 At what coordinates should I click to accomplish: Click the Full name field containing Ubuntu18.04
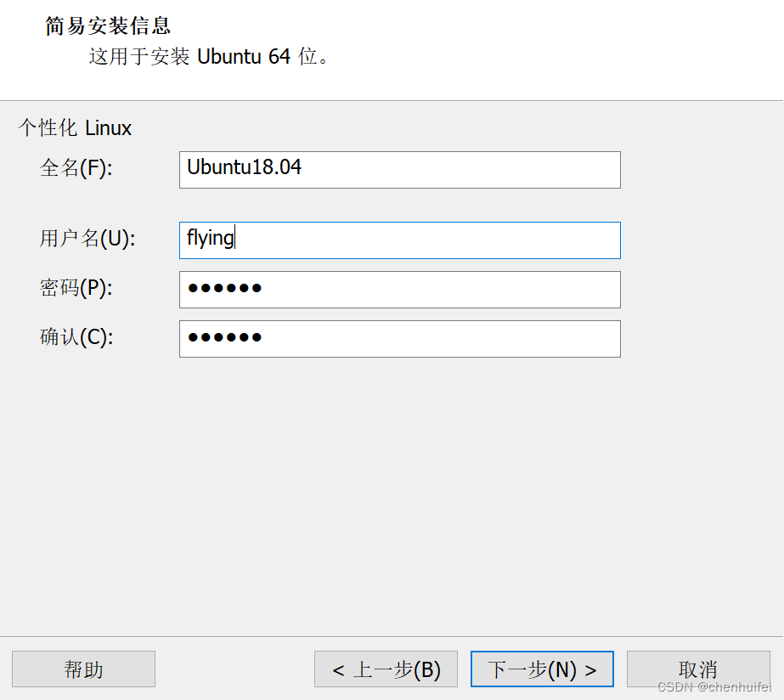[x=399, y=170]
